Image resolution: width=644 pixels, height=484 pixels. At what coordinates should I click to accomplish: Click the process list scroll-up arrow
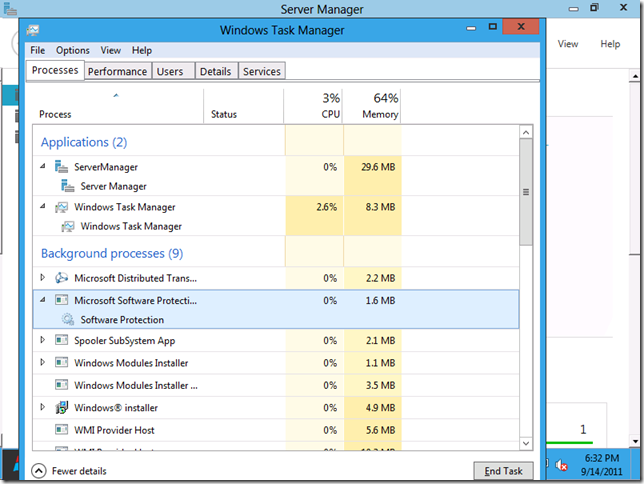526,132
